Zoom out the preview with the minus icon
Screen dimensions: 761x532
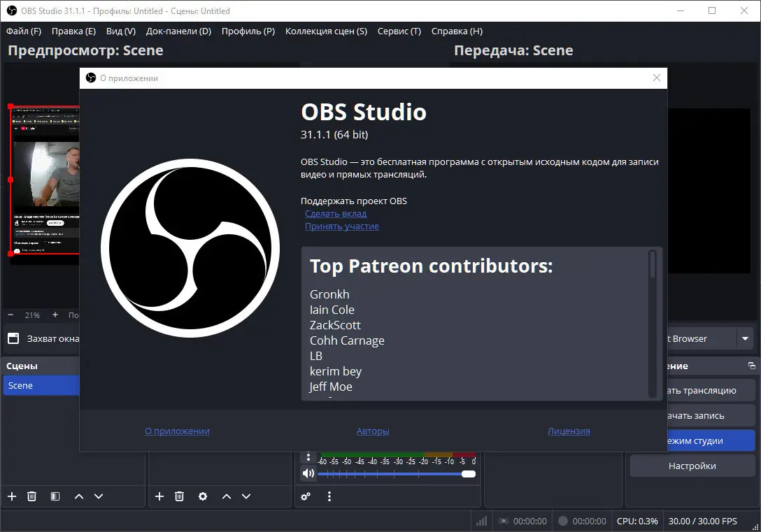[x=10, y=315]
